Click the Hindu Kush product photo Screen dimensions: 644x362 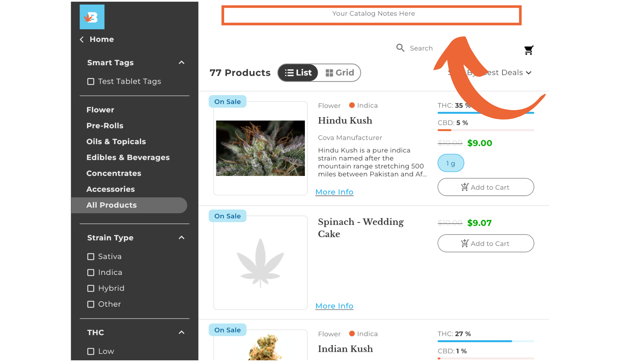pos(260,148)
